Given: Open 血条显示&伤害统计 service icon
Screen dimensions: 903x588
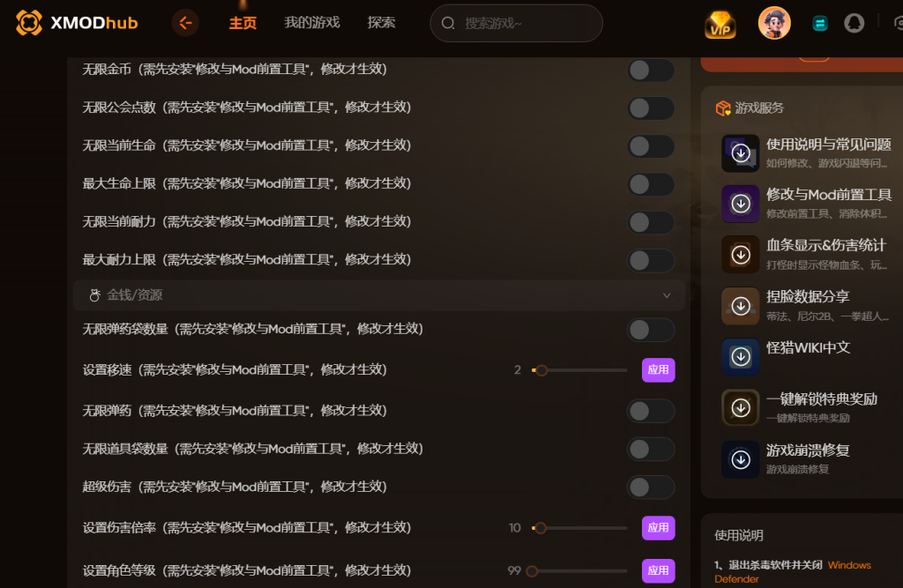Looking at the screenshot, I should (x=741, y=255).
